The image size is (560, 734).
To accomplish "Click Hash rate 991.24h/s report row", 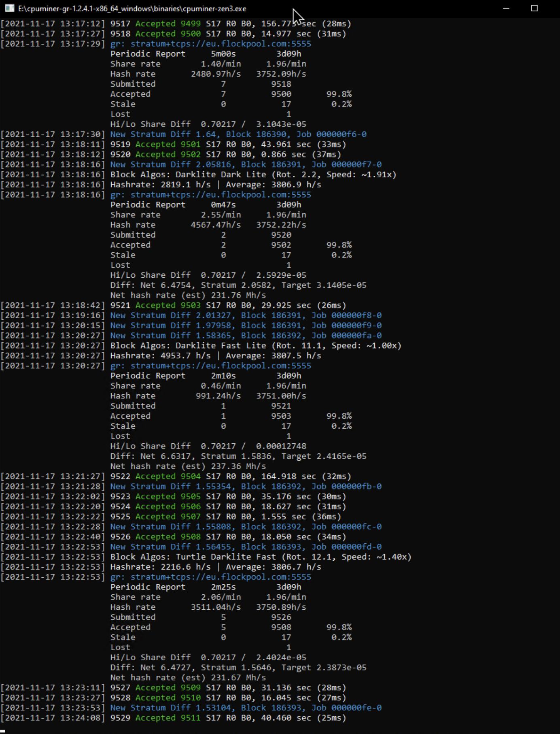I will coord(208,396).
